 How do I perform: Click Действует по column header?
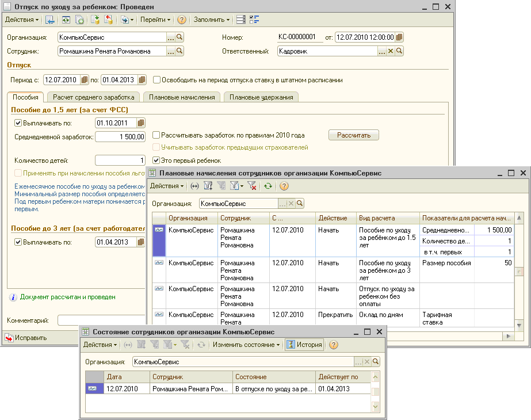[x=343, y=377]
